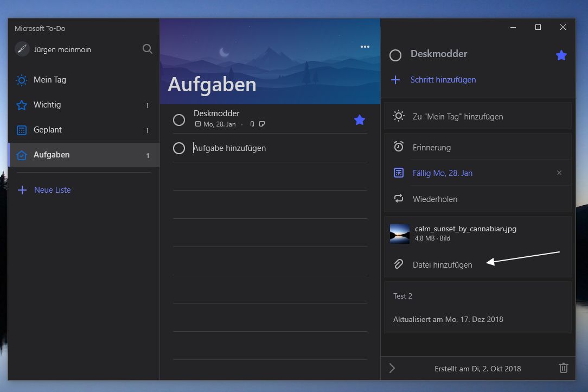The width and height of the screenshot is (588, 392).
Task: Toggle the importance star in the detail pane
Action: coord(561,55)
